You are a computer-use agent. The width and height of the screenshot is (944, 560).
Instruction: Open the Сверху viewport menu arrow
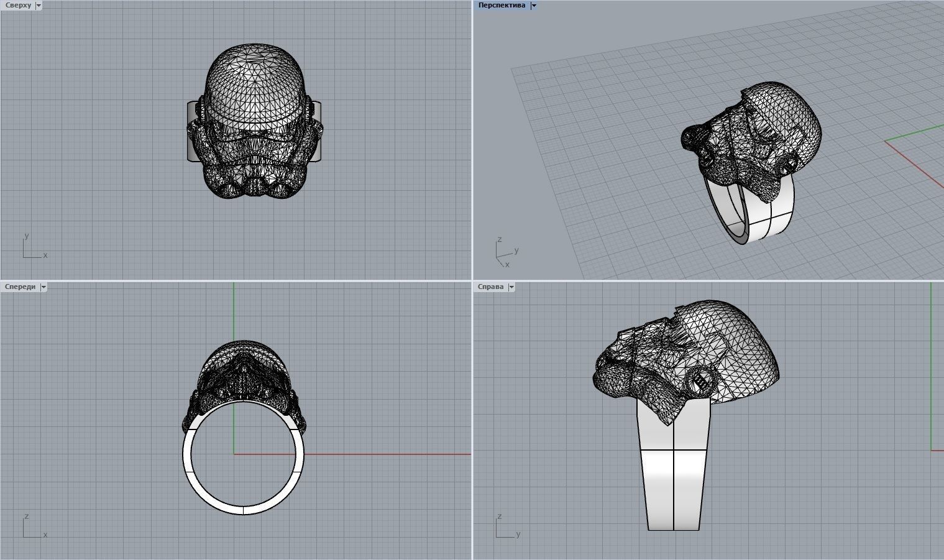click(x=39, y=6)
